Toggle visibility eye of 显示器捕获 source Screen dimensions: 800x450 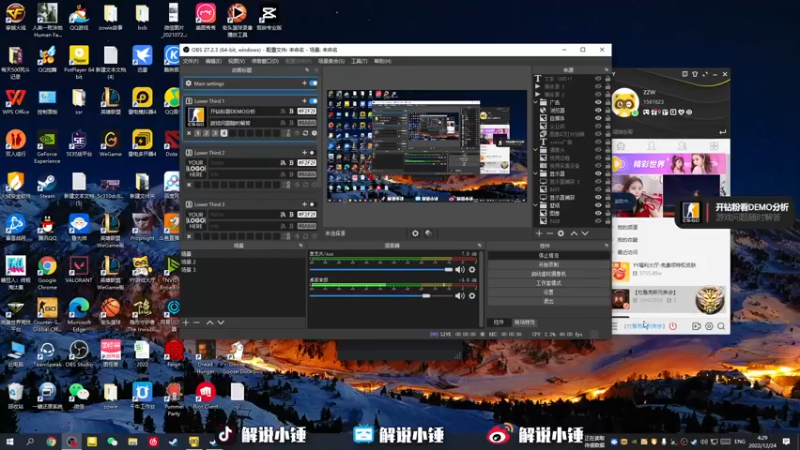tap(598, 197)
